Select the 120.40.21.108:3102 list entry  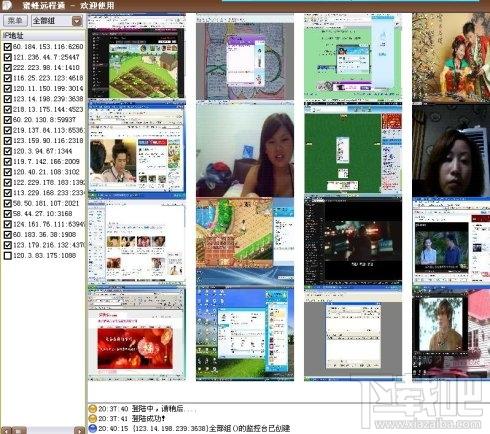pyautogui.click(x=46, y=172)
